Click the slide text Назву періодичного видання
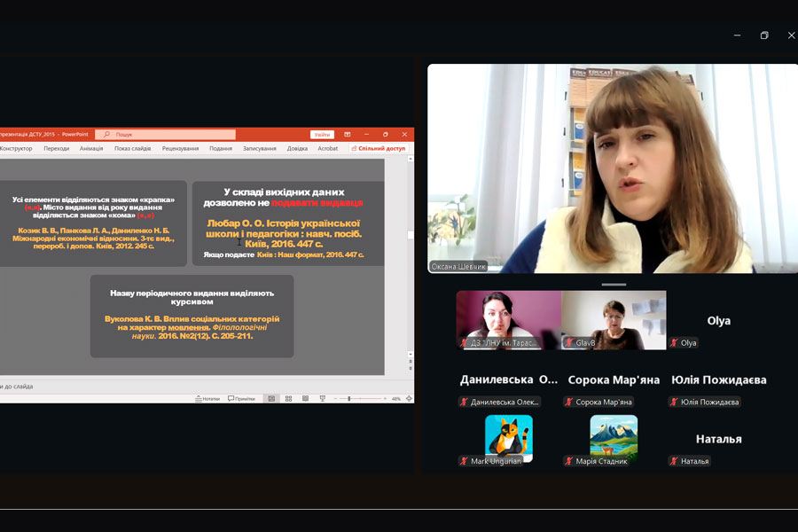798x532 pixels. (x=192, y=297)
